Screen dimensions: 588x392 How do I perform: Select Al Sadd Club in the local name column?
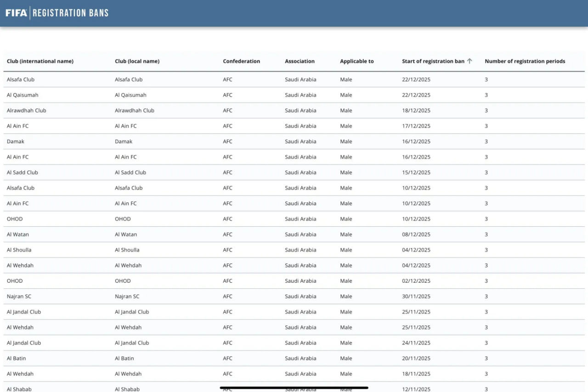(130, 173)
